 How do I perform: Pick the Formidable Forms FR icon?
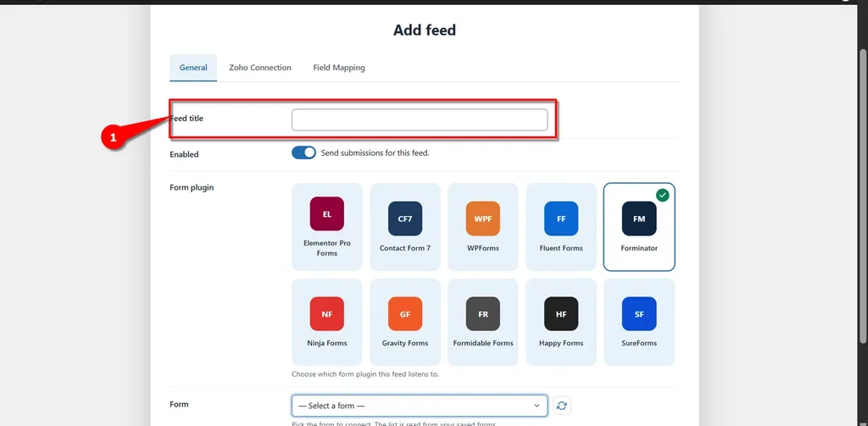click(482, 313)
